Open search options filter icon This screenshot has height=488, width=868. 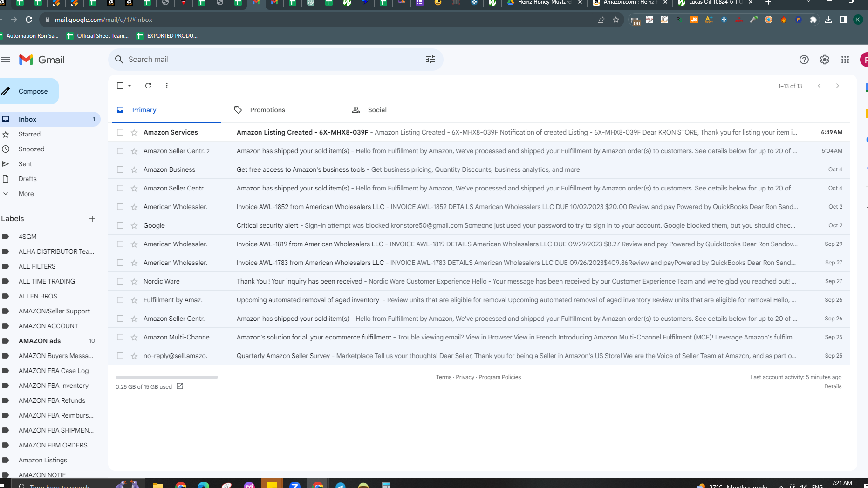pyautogui.click(x=431, y=59)
